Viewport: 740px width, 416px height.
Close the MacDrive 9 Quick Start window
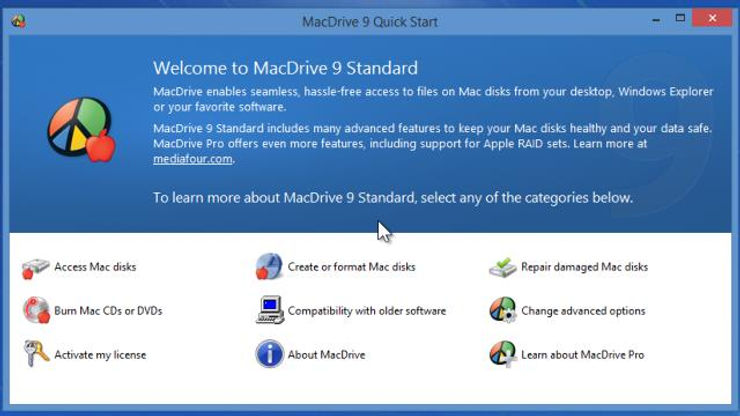tap(712, 18)
